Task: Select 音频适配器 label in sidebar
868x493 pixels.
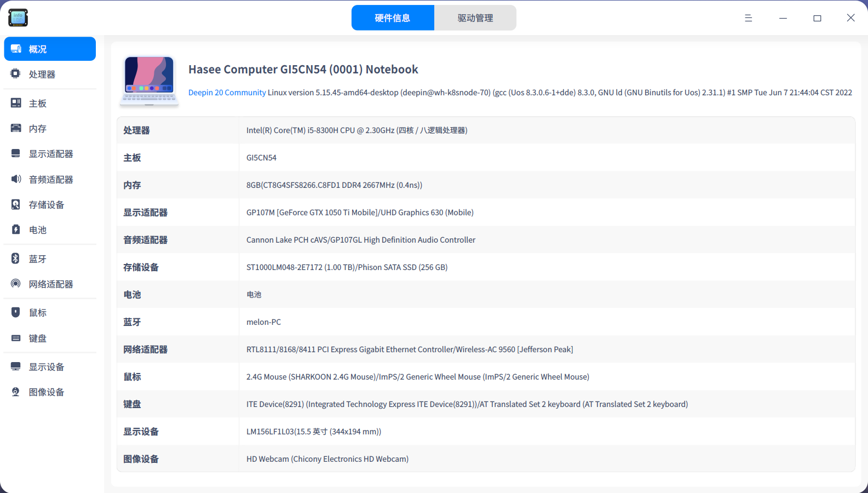Action: pyautogui.click(x=51, y=179)
